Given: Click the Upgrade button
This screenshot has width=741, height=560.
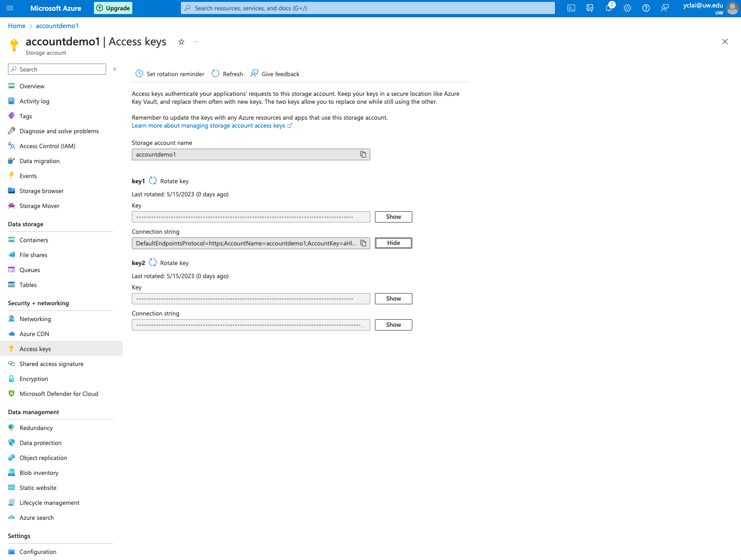Looking at the screenshot, I should 113,8.
